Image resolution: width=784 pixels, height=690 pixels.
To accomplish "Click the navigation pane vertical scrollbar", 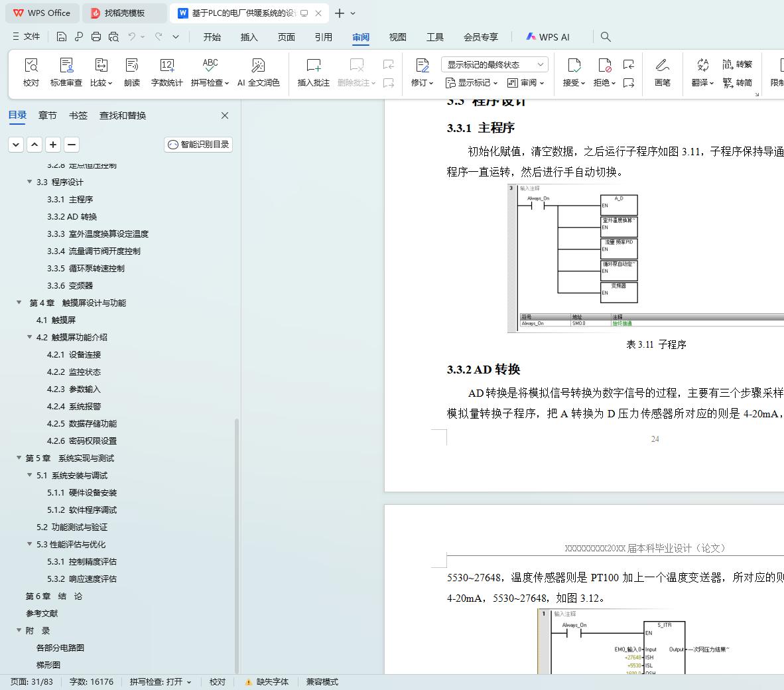I will pyautogui.click(x=237, y=545).
